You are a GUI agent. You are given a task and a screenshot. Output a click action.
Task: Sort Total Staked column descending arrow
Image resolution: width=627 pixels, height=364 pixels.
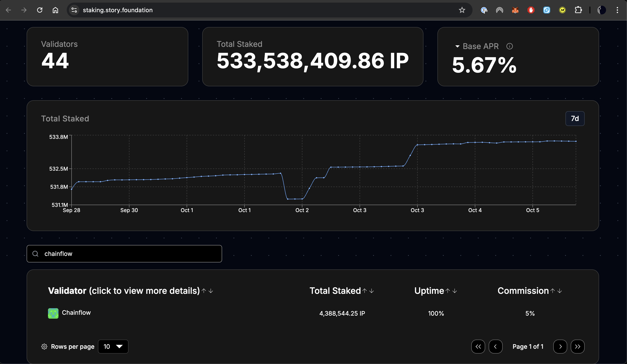(x=372, y=291)
